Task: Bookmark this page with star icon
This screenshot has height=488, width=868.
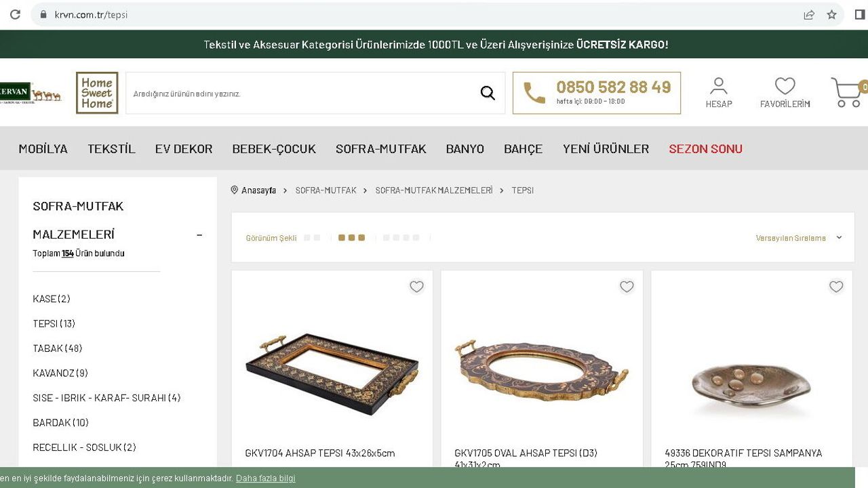Action: pyautogui.click(x=832, y=14)
